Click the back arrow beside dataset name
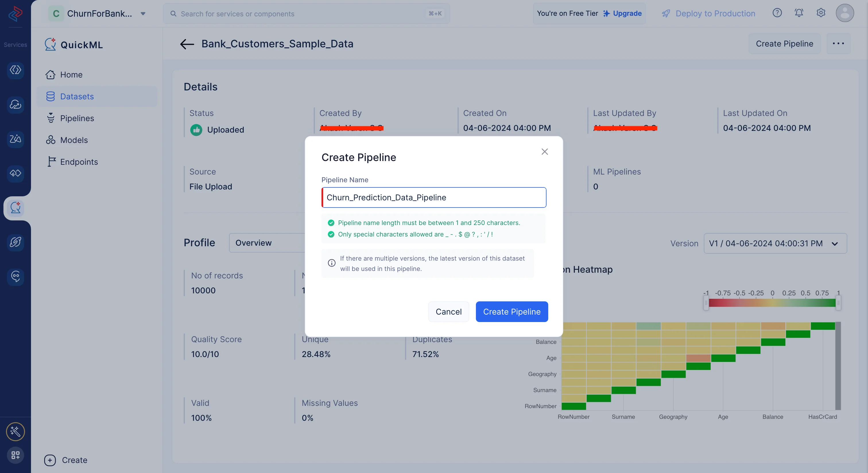868x473 pixels. pos(187,44)
